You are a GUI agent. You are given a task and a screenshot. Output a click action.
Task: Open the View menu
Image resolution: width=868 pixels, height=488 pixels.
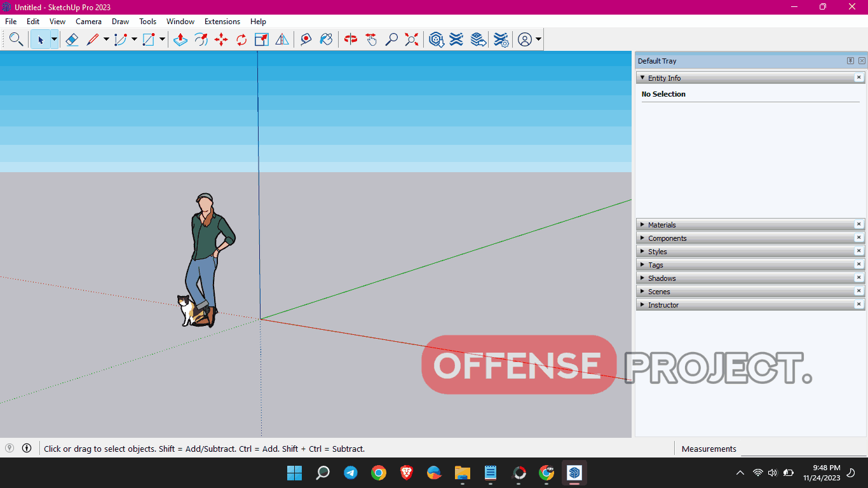pyautogui.click(x=57, y=22)
